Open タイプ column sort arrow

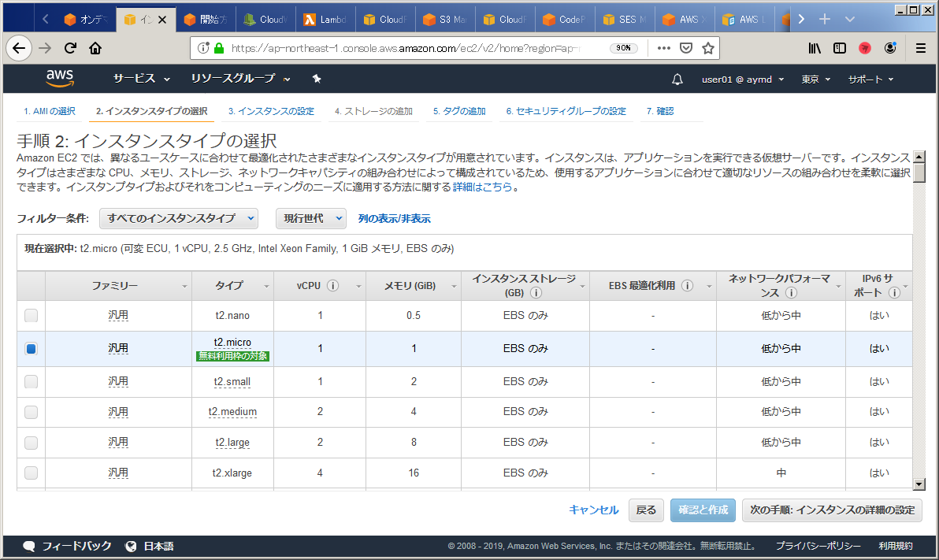pos(266,286)
